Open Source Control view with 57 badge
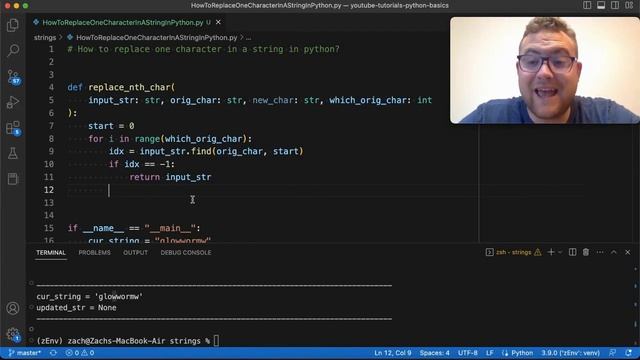 (13, 76)
